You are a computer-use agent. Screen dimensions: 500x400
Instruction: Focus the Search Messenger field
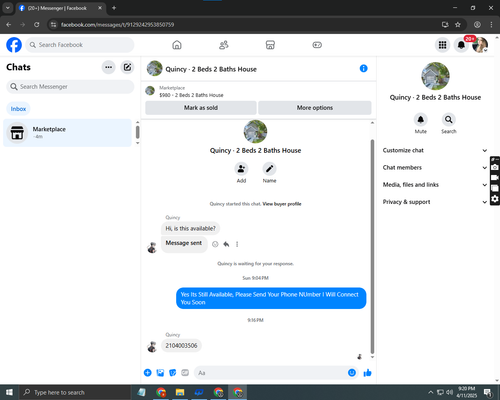tap(70, 87)
